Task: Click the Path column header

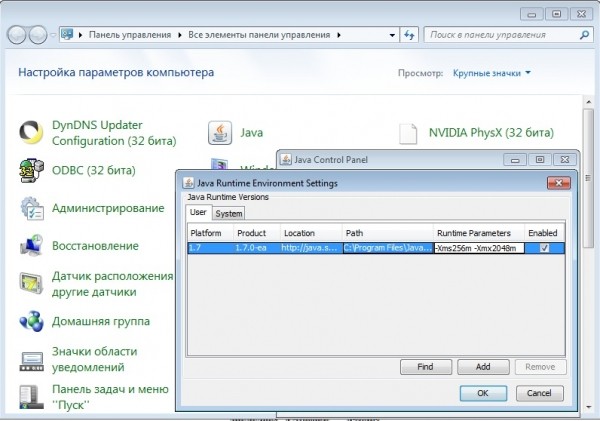Action: [x=388, y=233]
